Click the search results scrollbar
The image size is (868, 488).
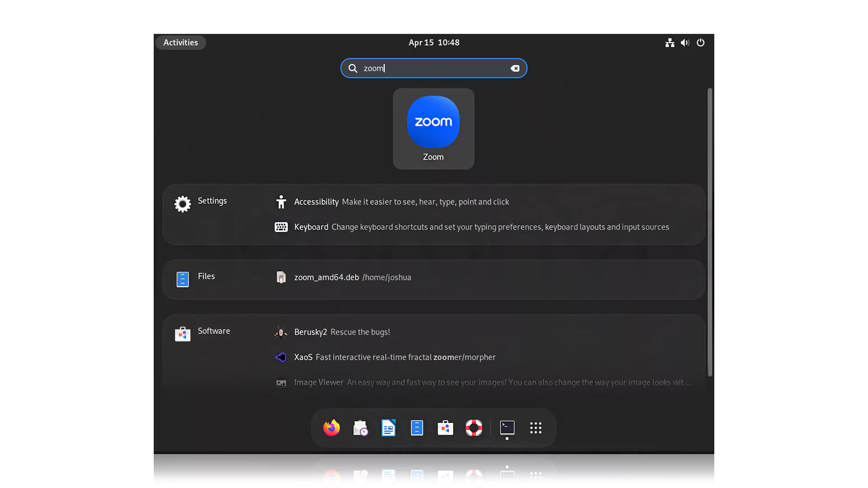pyautogui.click(x=709, y=232)
